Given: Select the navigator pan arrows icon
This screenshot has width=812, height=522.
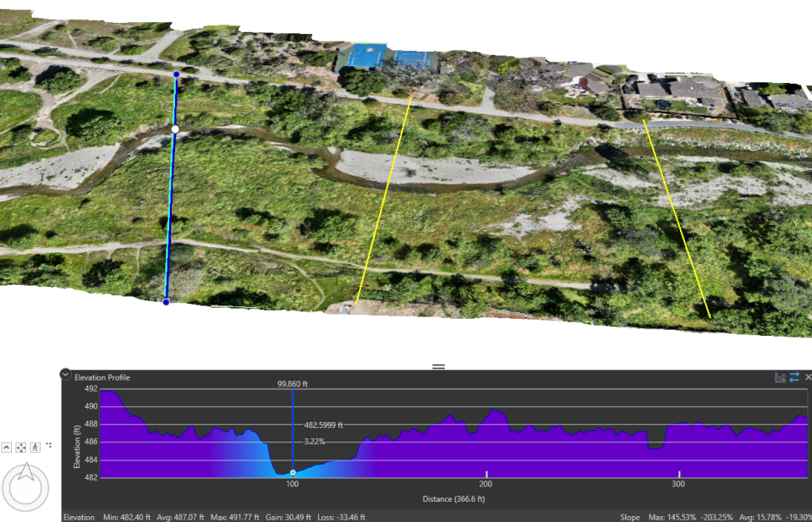Looking at the screenshot, I should tap(20, 448).
